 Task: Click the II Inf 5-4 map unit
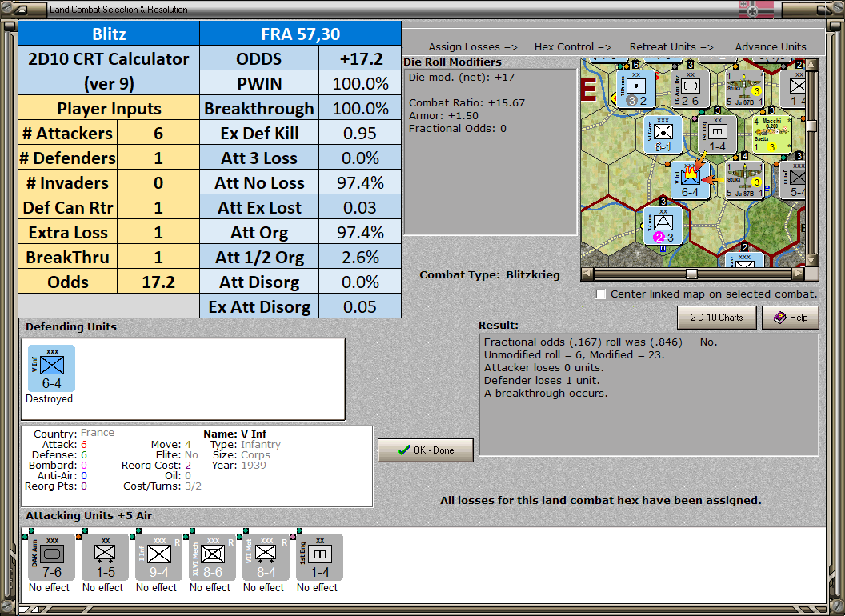(793, 181)
